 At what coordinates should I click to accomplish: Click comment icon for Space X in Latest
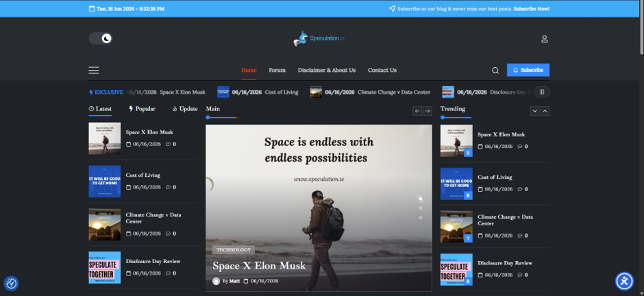pos(168,144)
